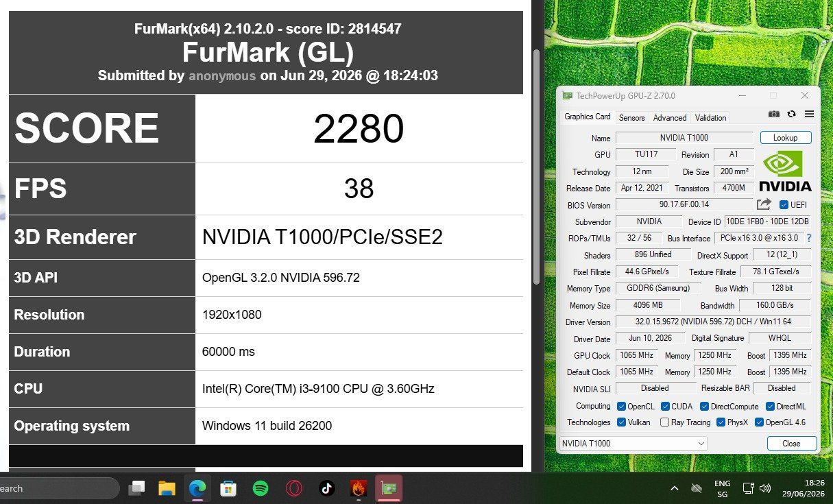Open the NVIDIA T1000 GPU selector dropdown
The image size is (833, 504).
633,444
